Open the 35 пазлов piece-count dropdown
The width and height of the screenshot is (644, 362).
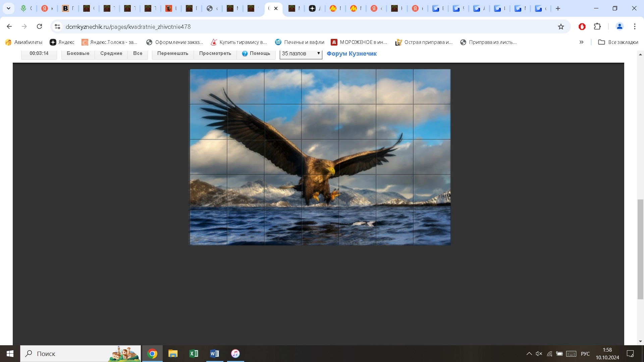(x=301, y=54)
